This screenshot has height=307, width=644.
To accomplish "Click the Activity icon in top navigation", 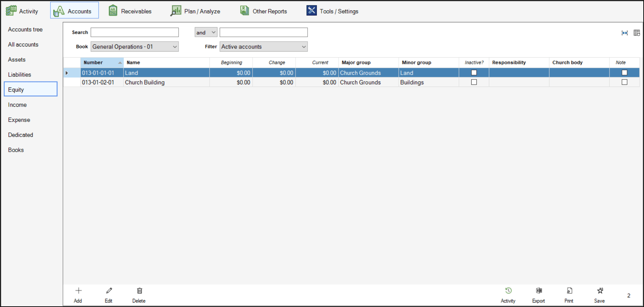I will point(11,11).
